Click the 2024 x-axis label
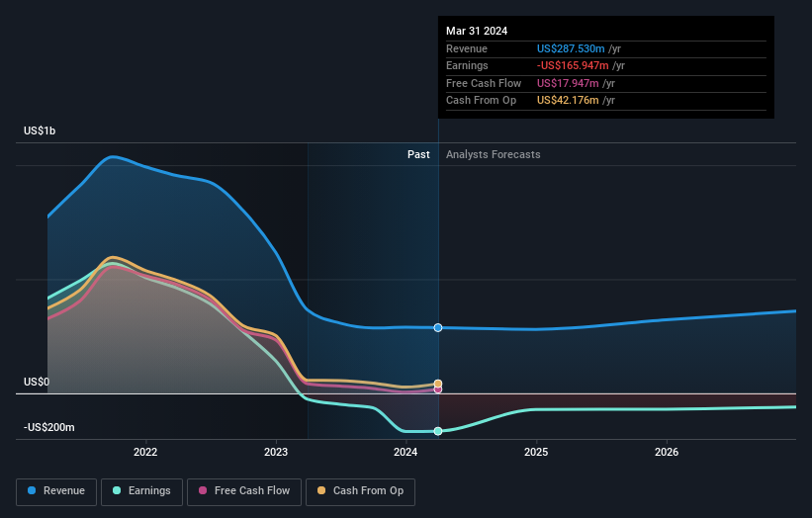Image resolution: width=812 pixels, height=518 pixels. click(406, 453)
